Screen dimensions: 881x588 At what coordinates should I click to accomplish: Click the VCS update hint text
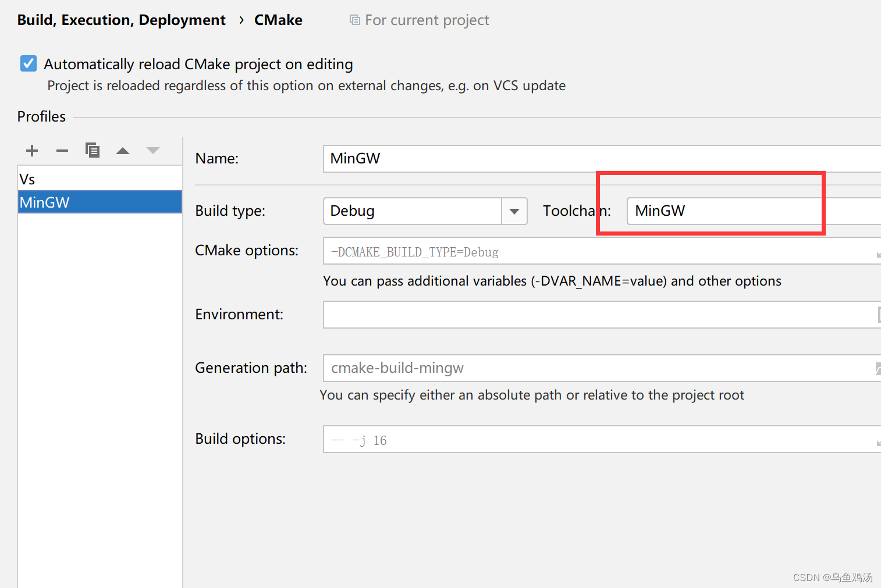(x=307, y=85)
